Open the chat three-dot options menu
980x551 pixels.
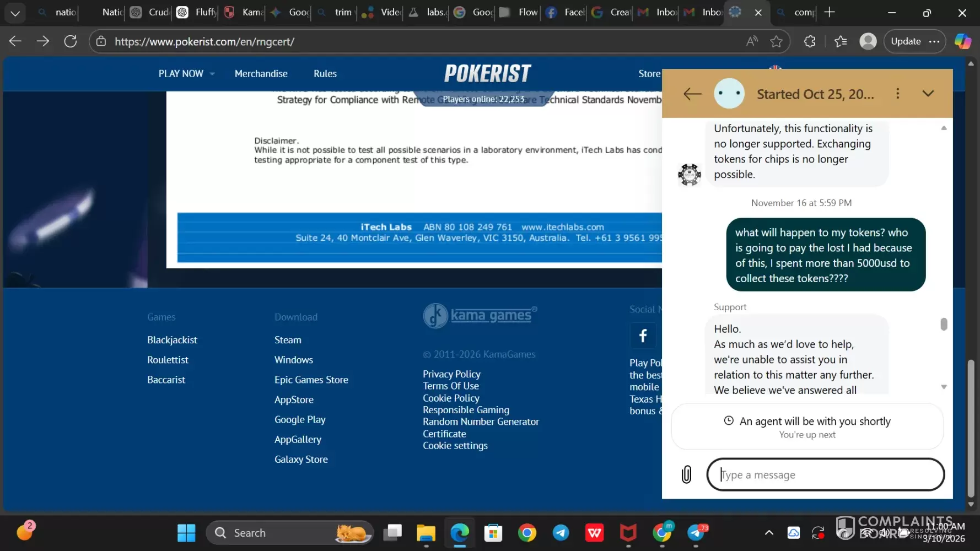[897, 94]
